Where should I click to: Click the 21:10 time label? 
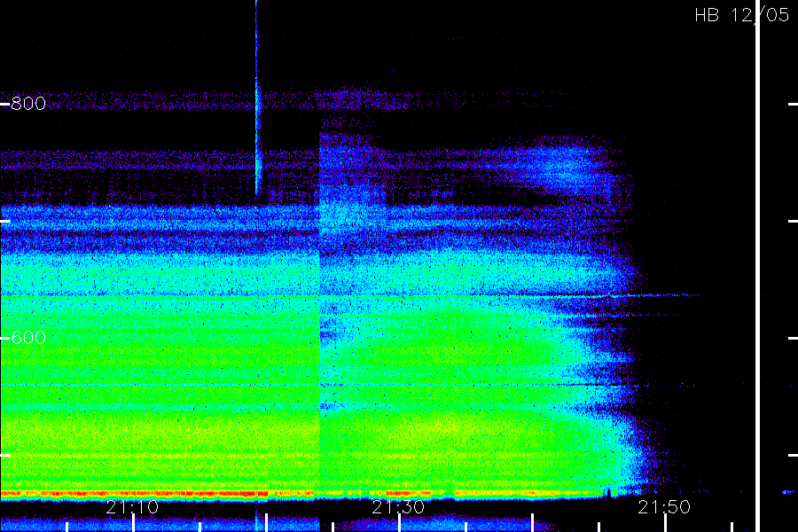[x=132, y=507]
